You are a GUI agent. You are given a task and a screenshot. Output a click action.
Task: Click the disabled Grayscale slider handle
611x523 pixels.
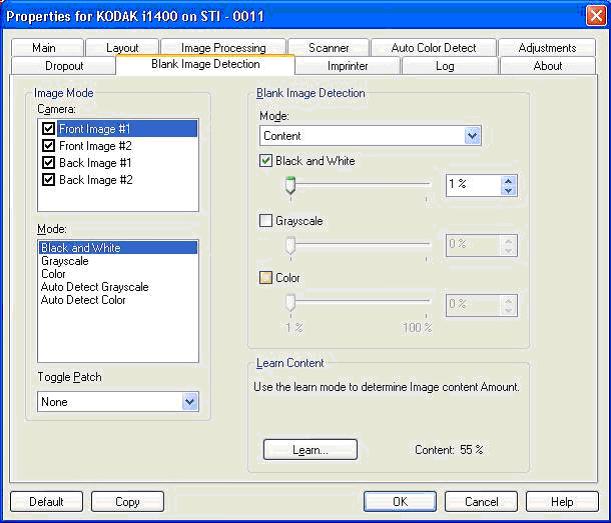[290, 246]
